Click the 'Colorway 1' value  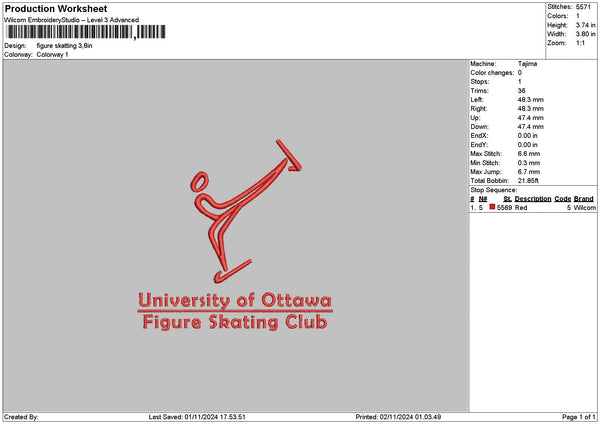(52, 55)
